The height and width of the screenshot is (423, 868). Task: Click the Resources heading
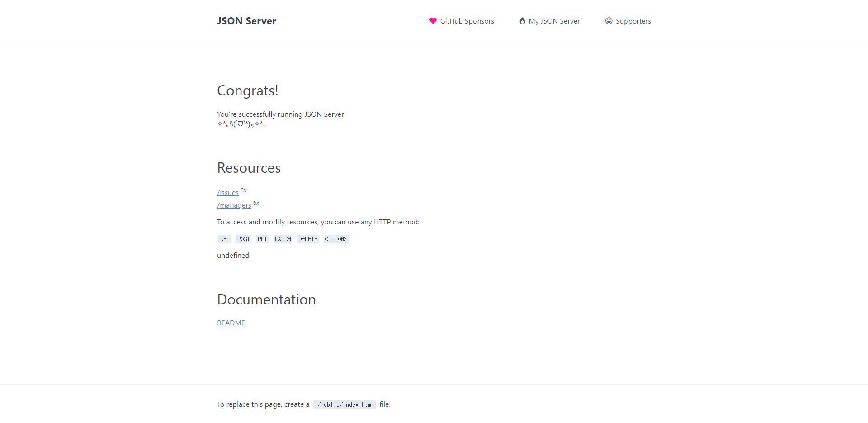click(x=249, y=168)
